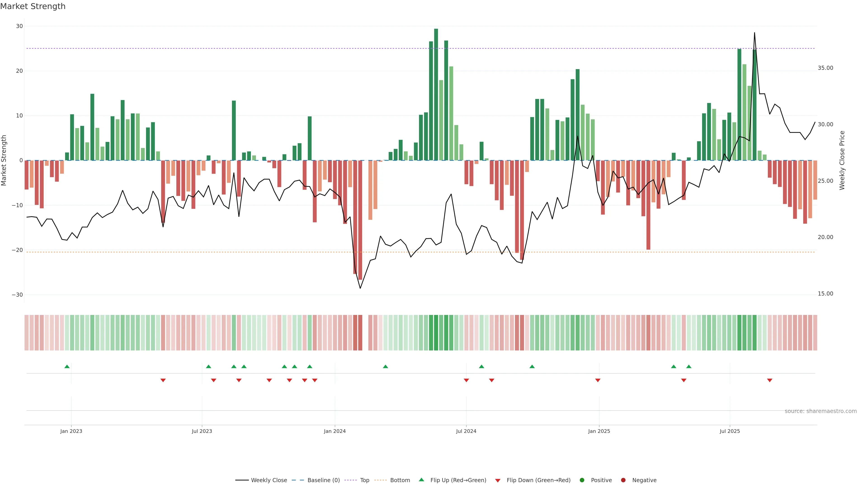This screenshot has height=488, width=868.
Task: Click last red flip-down marker after Jul 2025
Action: click(770, 380)
